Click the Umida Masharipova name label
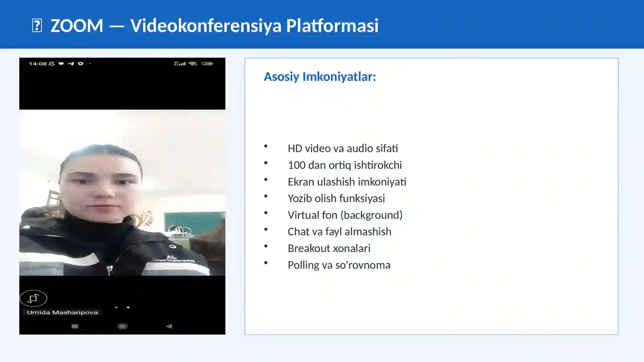Screen dimensions: 644x362 62,313
